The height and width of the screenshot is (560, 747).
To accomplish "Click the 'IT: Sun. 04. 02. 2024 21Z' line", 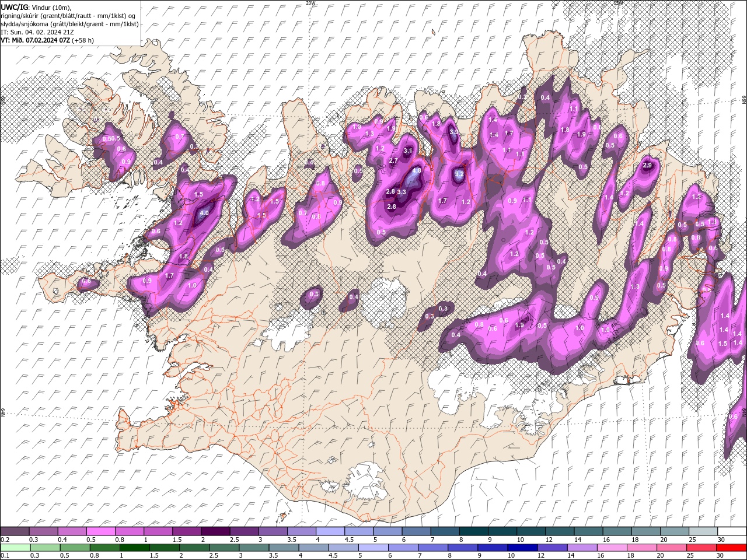I will [x=37, y=32].
